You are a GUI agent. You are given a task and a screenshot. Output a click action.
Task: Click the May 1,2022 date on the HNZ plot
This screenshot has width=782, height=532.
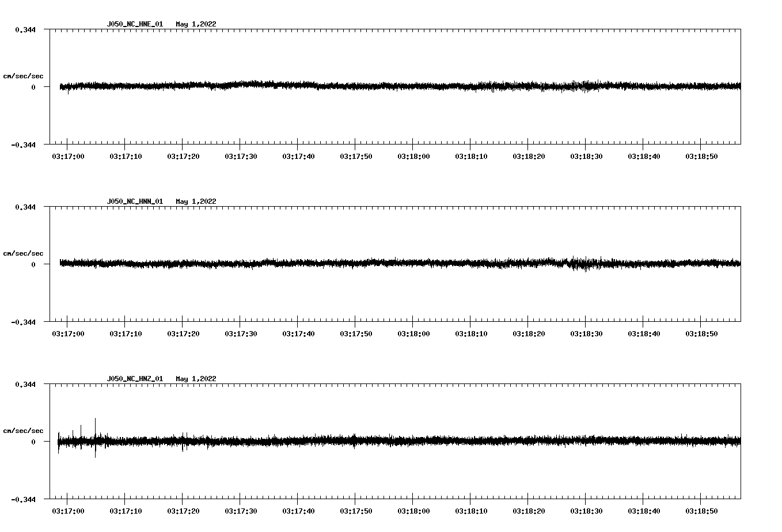(x=196, y=379)
